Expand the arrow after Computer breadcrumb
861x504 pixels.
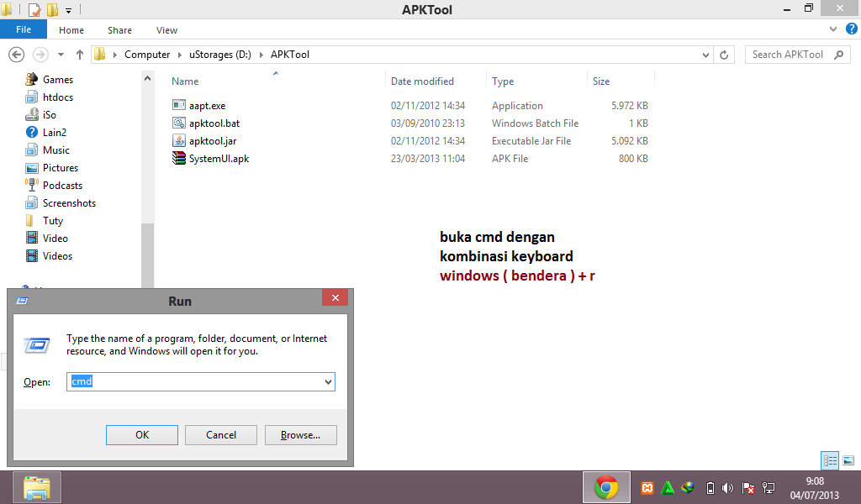[180, 55]
